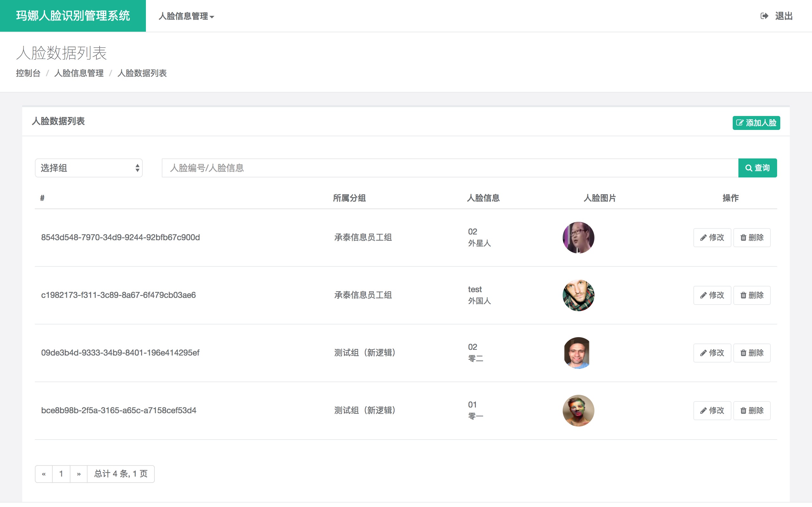Click the 玛娜人脸识别管理系统 brand title

(73, 16)
